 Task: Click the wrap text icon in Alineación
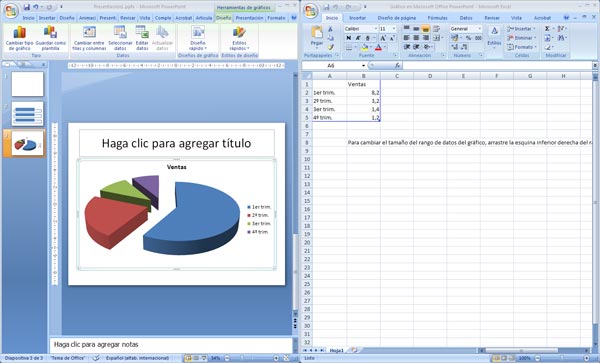click(436, 29)
